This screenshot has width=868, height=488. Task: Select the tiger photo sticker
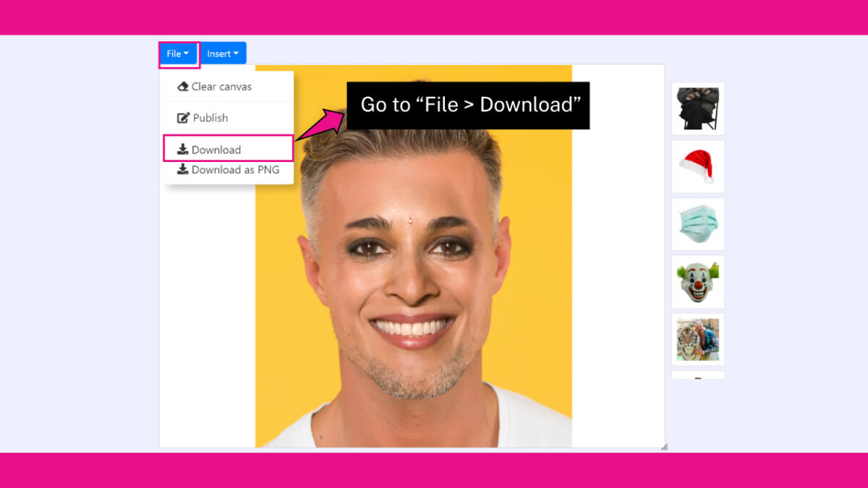697,339
